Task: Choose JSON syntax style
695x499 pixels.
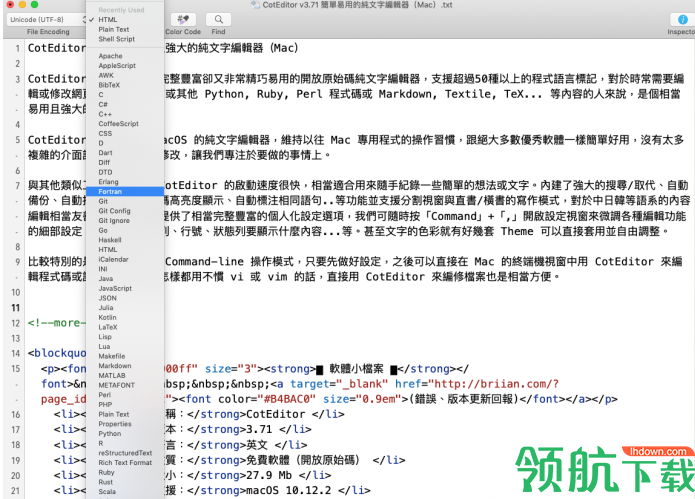Action: tap(107, 298)
